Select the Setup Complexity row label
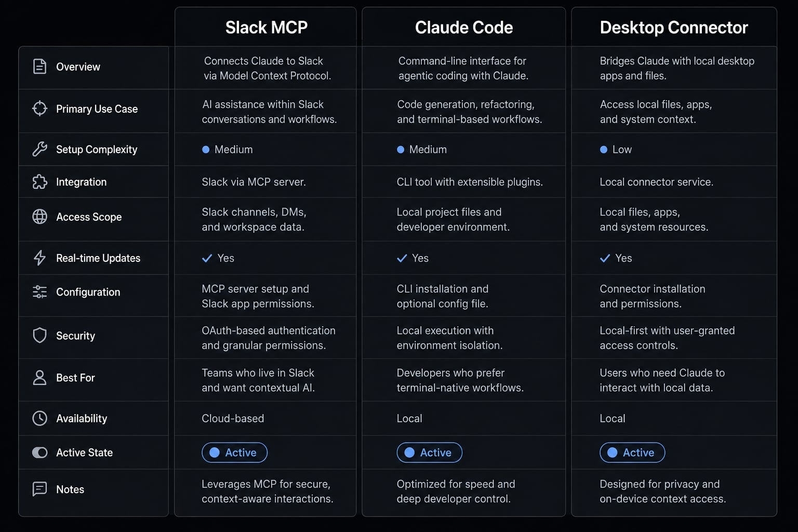798x532 pixels. pyautogui.click(x=97, y=149)
